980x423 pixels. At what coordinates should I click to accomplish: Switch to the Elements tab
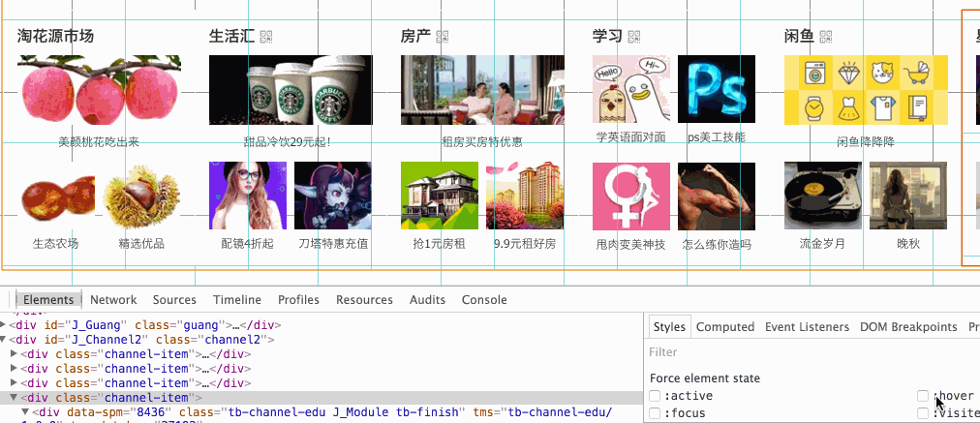[48, 300]
